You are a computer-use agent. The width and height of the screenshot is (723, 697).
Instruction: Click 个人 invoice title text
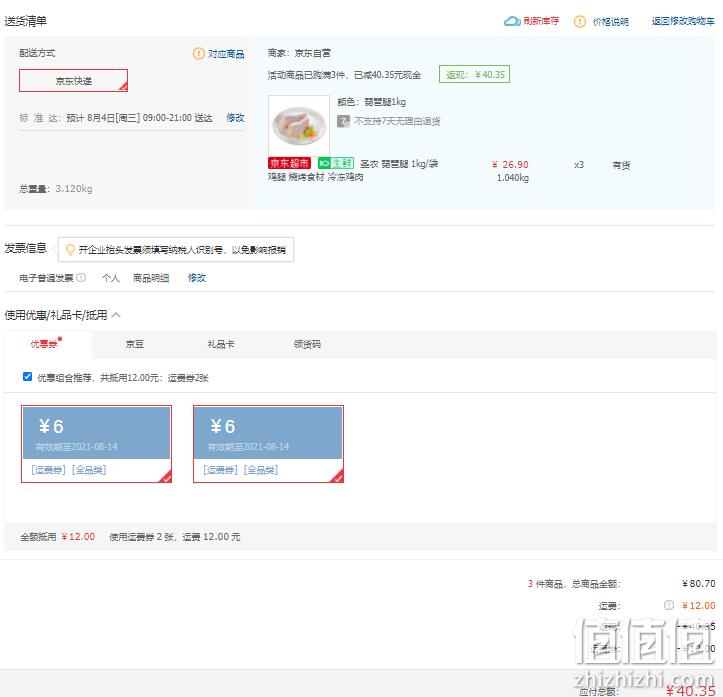(111, 278)
